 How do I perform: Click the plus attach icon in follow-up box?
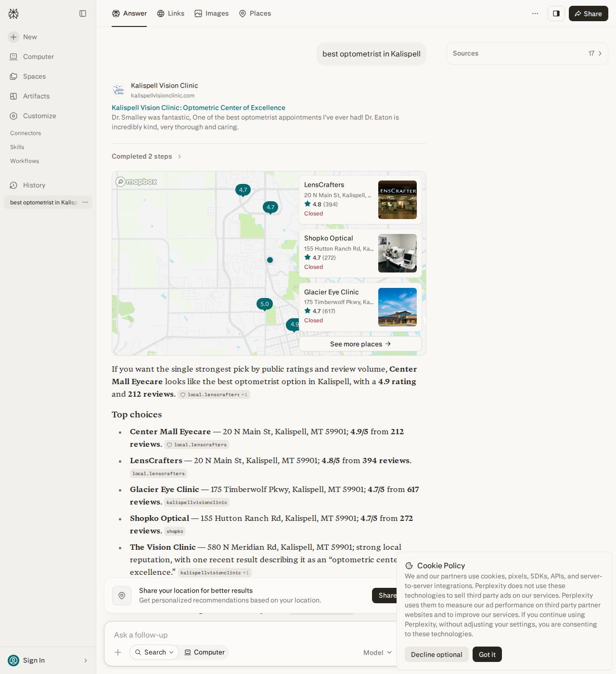118,652
